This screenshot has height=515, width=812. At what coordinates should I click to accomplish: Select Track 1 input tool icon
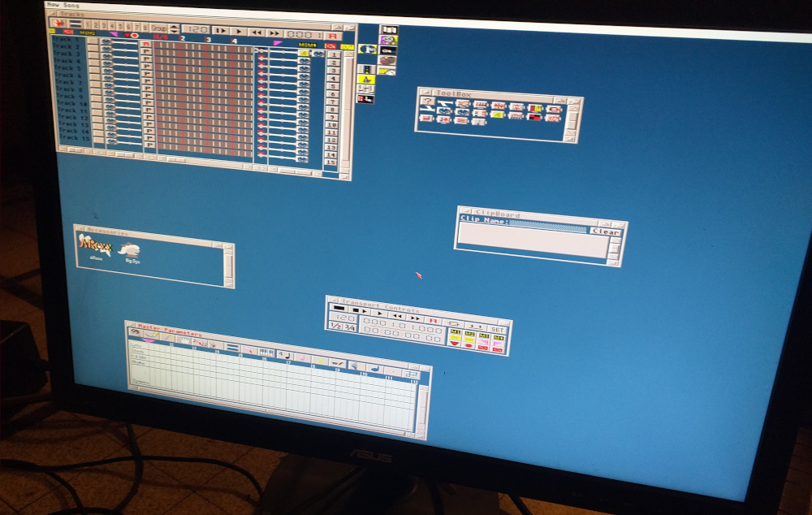[106, 41]
